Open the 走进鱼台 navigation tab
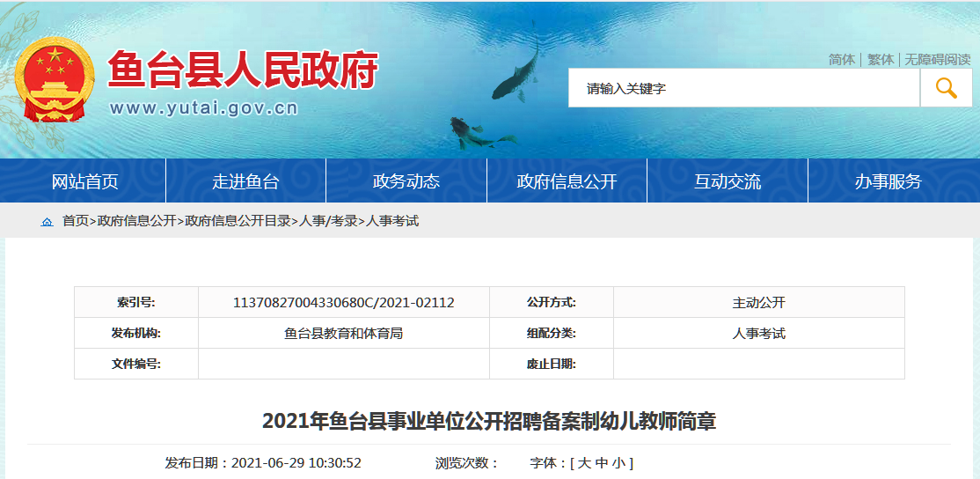The width and height of the screenshot is (980, 479). click(245, 181)
